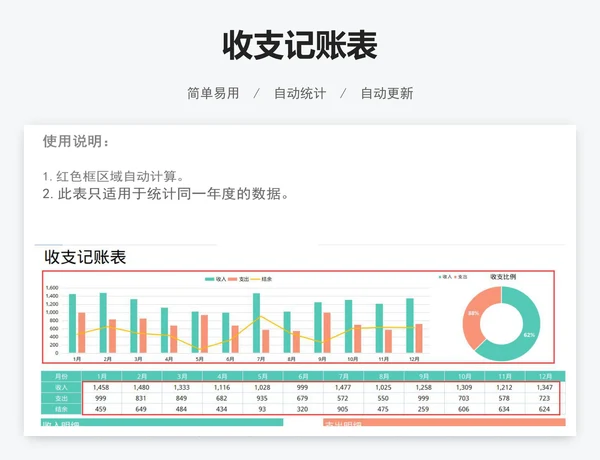
Task: Select the 支出 row header cell
Action: 61,398
